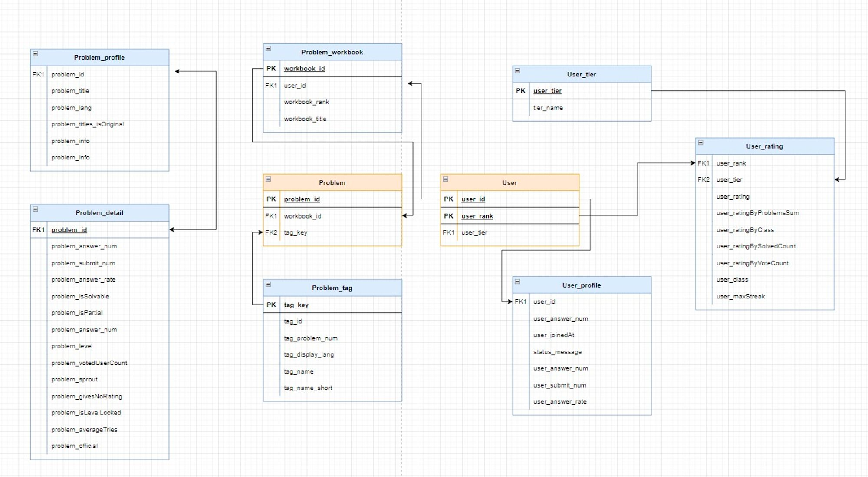Select problem_isSolvable field in Problem_detail

pyautogui.click(x=80, y=297)
